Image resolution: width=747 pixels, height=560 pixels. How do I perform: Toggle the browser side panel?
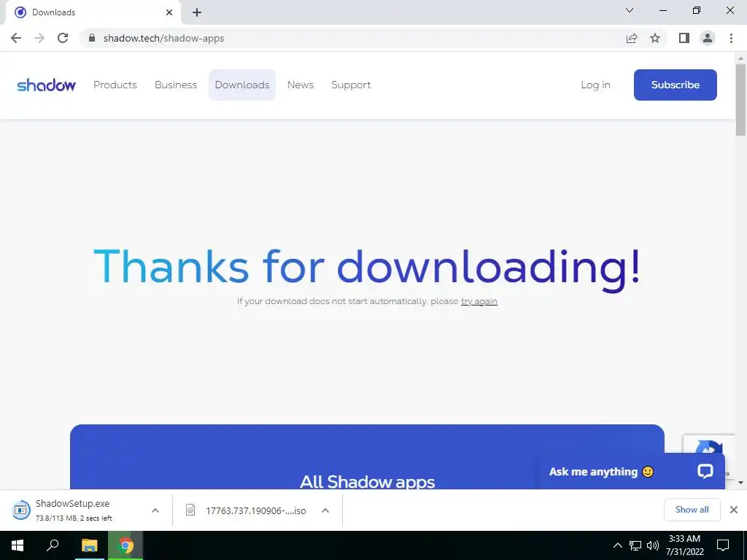coord(684,38)
